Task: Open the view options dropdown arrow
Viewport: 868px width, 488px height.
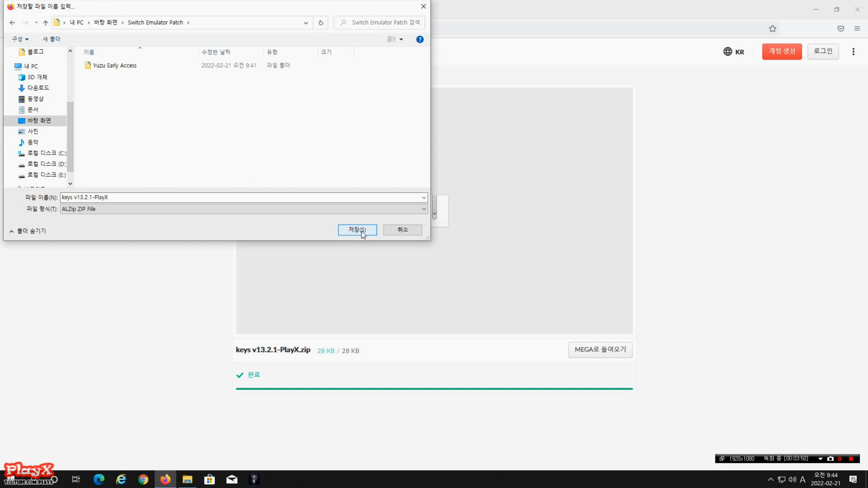Action: [x=401, y=39]
